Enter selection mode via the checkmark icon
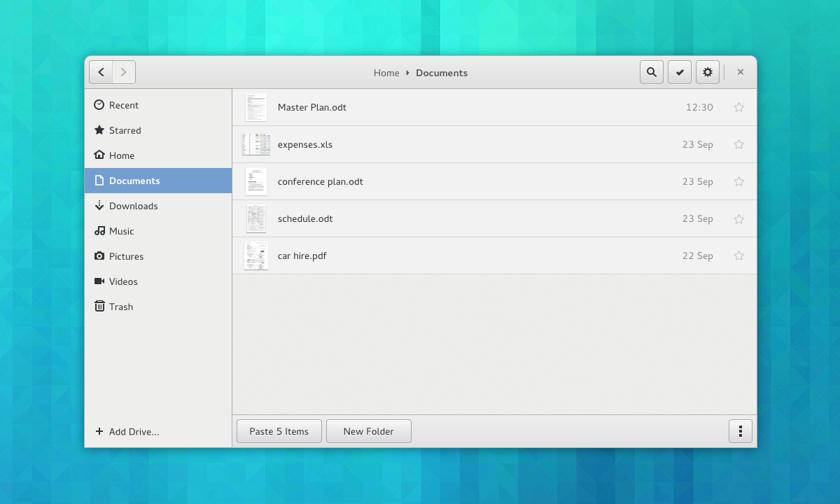This screenshot has width=840, height=504. point(679,71)
